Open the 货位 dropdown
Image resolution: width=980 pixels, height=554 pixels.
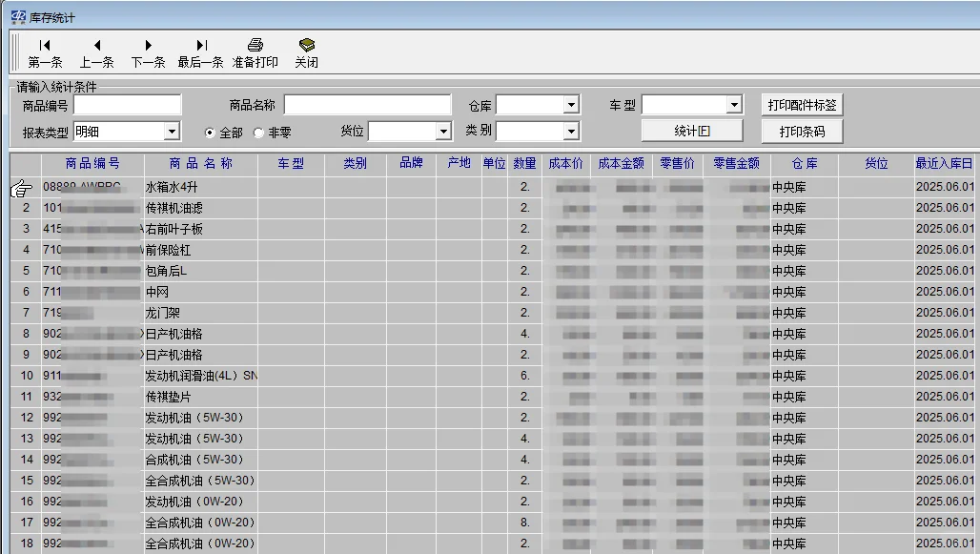443,132
